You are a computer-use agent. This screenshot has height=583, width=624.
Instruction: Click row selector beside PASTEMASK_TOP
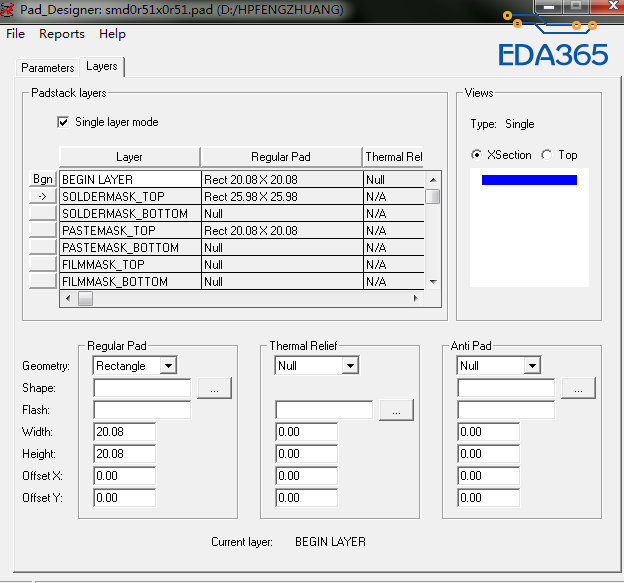pyautogui.click(x=43, y=230)
